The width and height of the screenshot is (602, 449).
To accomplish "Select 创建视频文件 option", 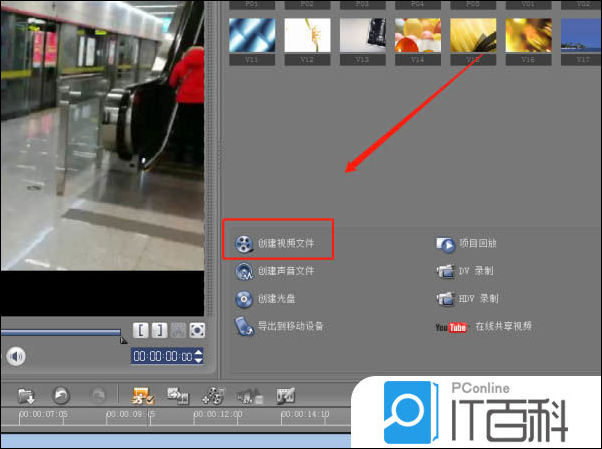I will click(x=286, y=244).
